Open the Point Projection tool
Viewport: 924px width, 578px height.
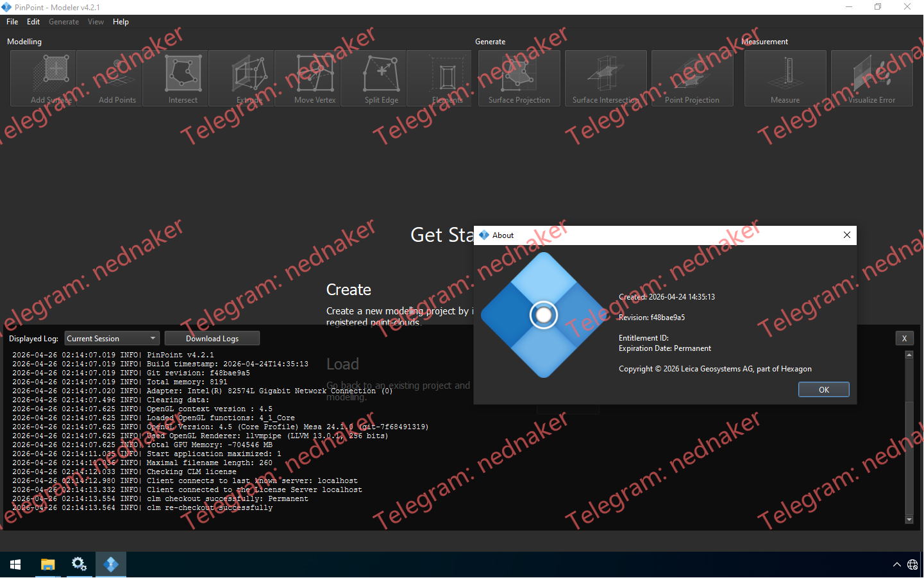pyautogui.click(x=693, y=78)
